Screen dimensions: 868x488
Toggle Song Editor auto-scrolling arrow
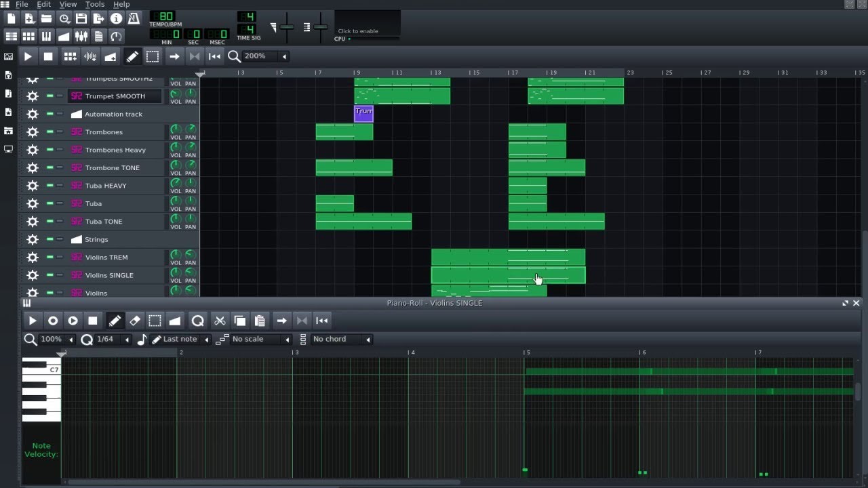174,56
